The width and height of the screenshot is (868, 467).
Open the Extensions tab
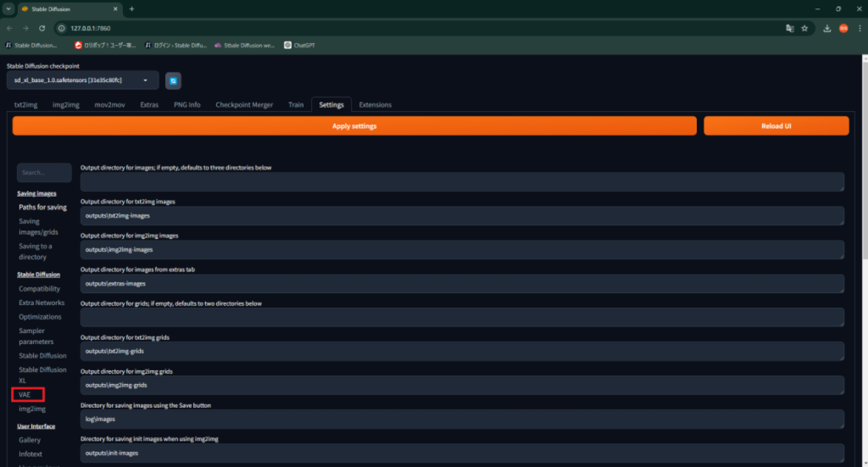376,105
